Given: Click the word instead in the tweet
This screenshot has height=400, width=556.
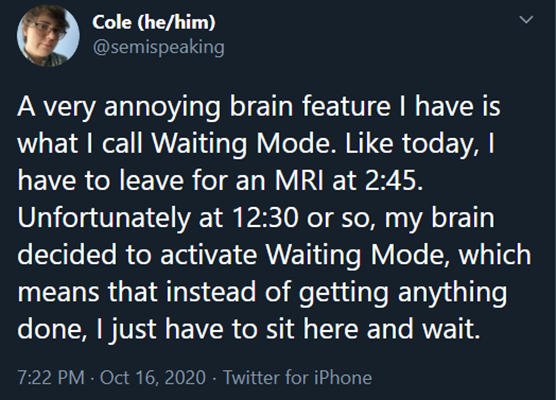Looking at the screenshot, I should (x=211, y=292).
